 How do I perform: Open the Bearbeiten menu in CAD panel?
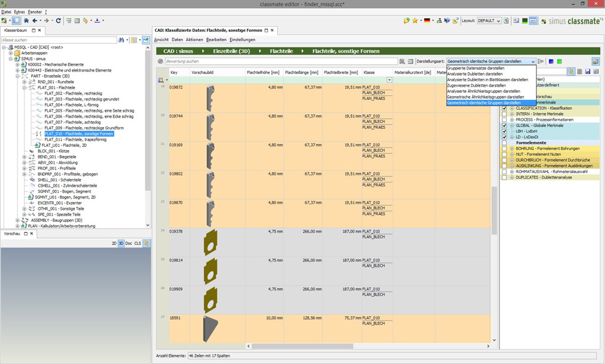click(x=216, y=40)
